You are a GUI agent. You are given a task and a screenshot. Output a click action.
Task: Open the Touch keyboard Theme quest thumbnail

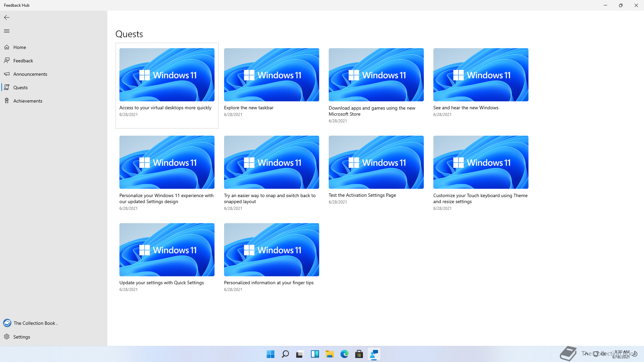click(481, 162)
